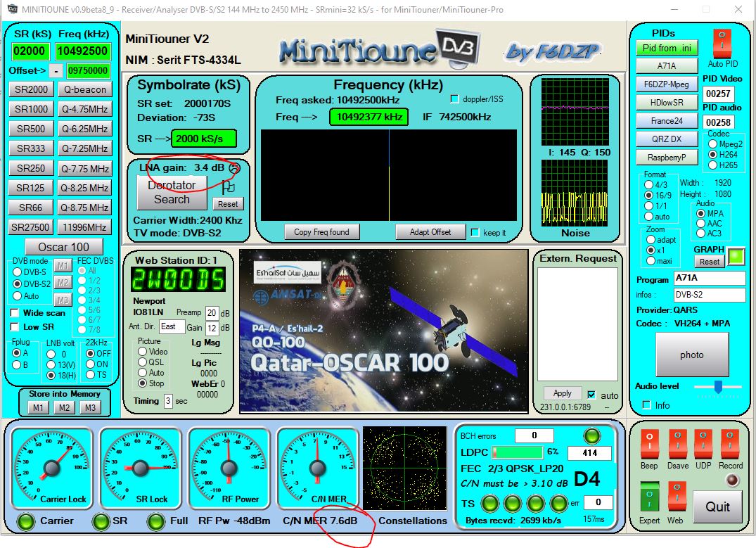Check the Info checkbox
The width and height of the screenshot is (756, 548).
pos(647,404)
